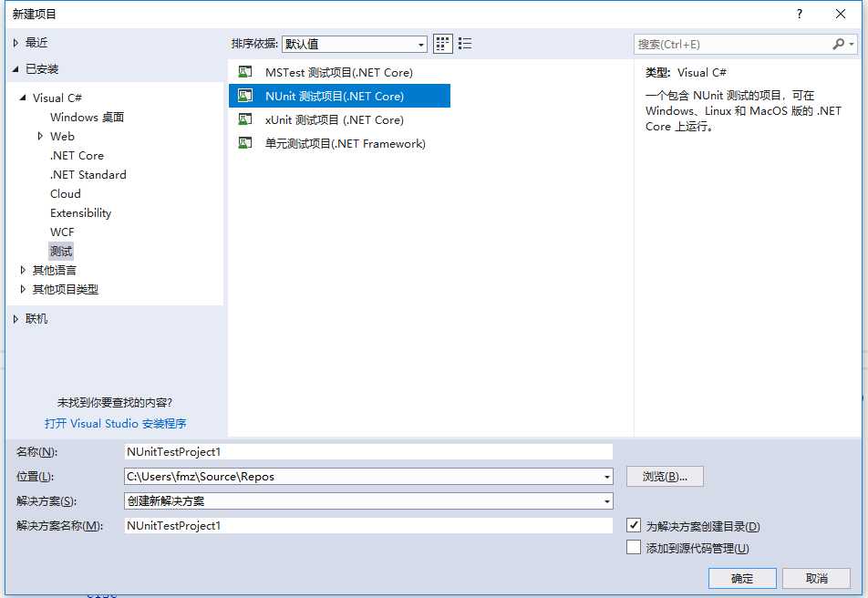868x598 pixels.
Task: Click the 确定 button
Action: 742,579
